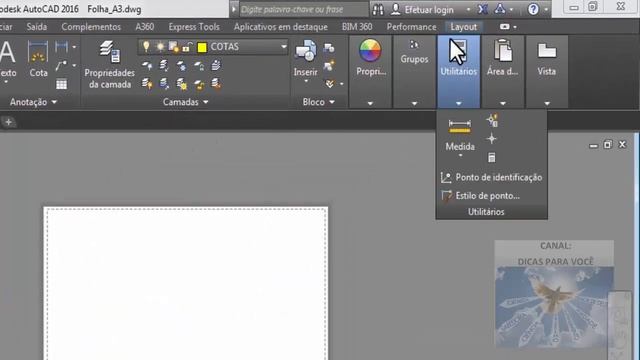Click the A360 triangle icon in title bar

(x=500, y=9)
